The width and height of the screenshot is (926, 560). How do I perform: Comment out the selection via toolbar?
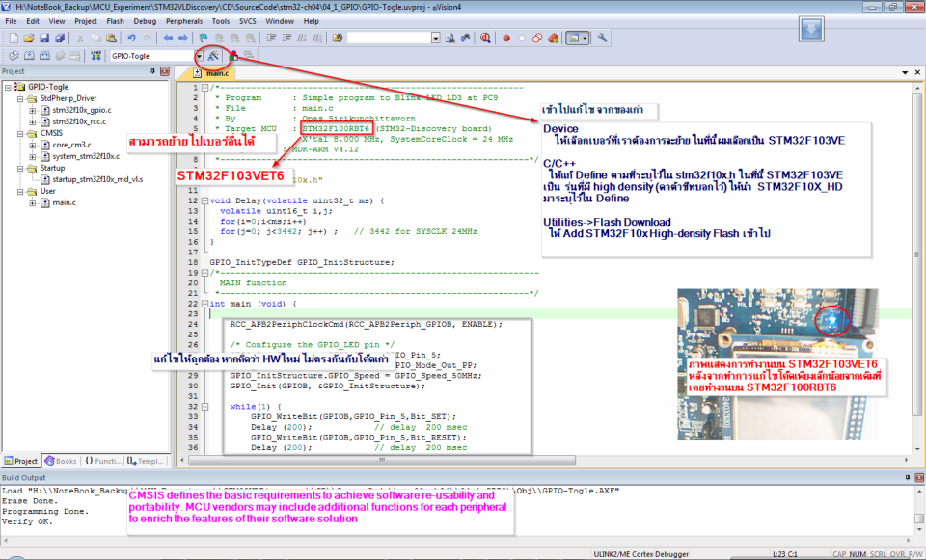(302, 39)
